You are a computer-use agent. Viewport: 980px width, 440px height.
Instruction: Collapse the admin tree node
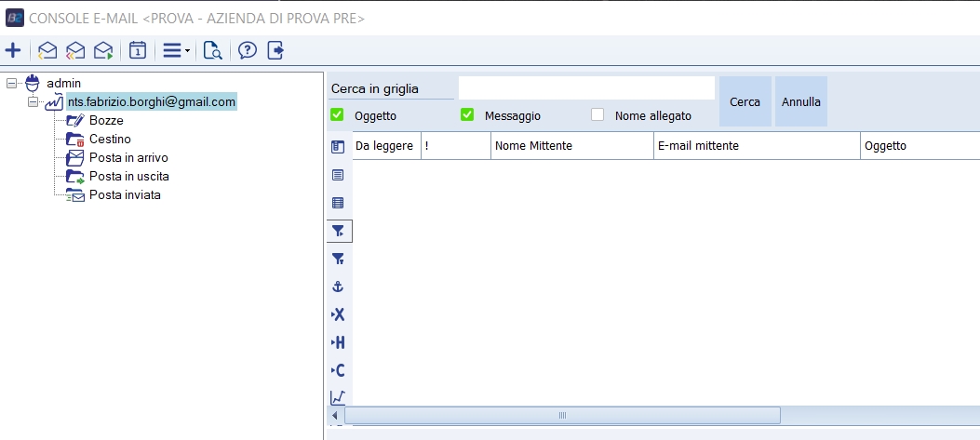click(x=12, y=83)
